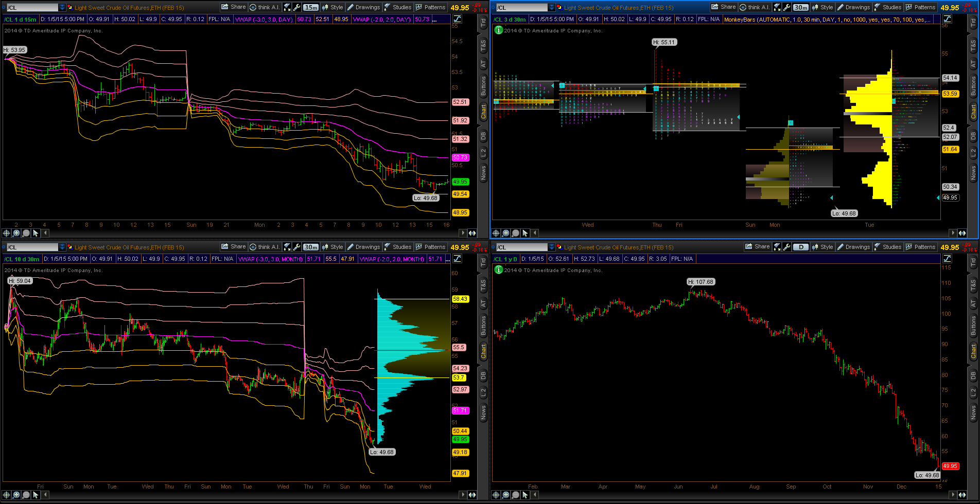This screenshot has height=504, width=980.
Task: Toggle the DB sidebar panel of the 15m chart
Action: [483, 136]
